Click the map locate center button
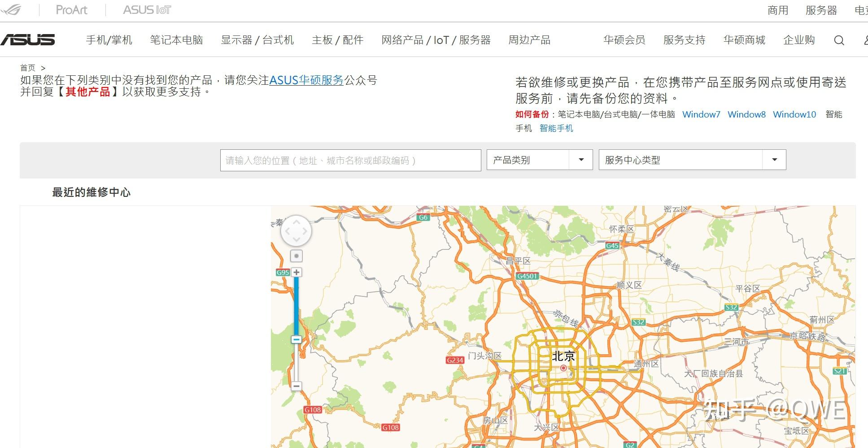The width and height of the screenshot is (868, 448). (296, 256)
